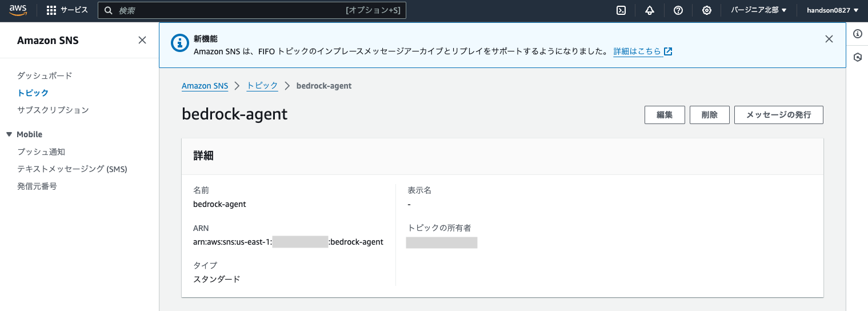The image size is (868, 311).
Task: Click the 表示名 label
Action: point(419,190)
